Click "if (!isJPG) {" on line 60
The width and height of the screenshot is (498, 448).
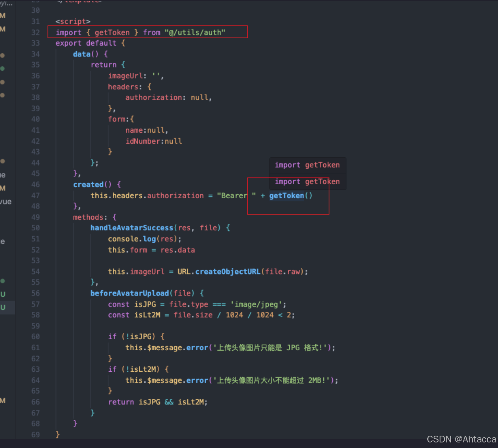pyautogui.click(x=136, y=337)
